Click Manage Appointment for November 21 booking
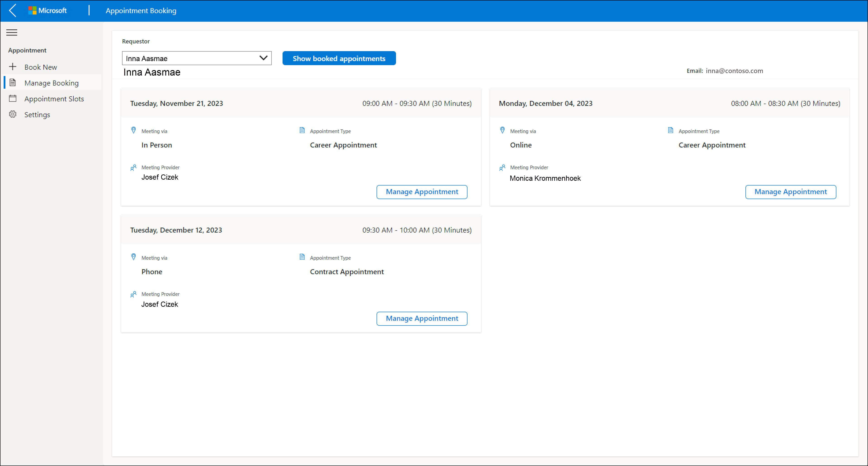 pos(422,191)
